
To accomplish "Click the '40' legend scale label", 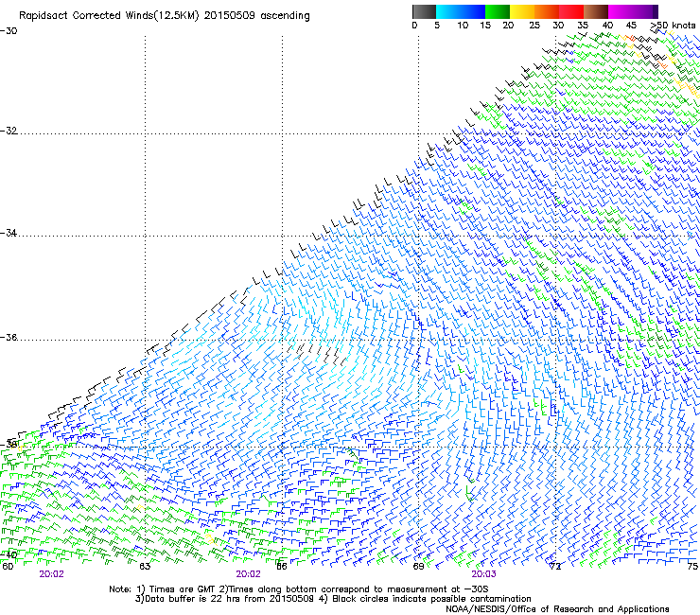I will (607, 26).
